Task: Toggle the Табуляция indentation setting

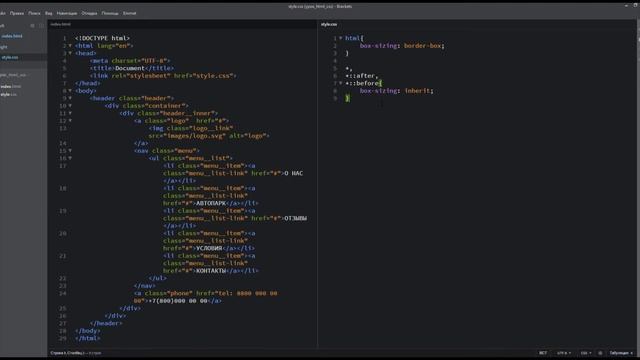Action: [x=620, y=353]
